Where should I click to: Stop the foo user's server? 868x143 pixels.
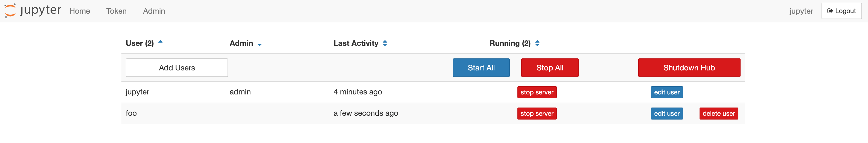[537, 114]
